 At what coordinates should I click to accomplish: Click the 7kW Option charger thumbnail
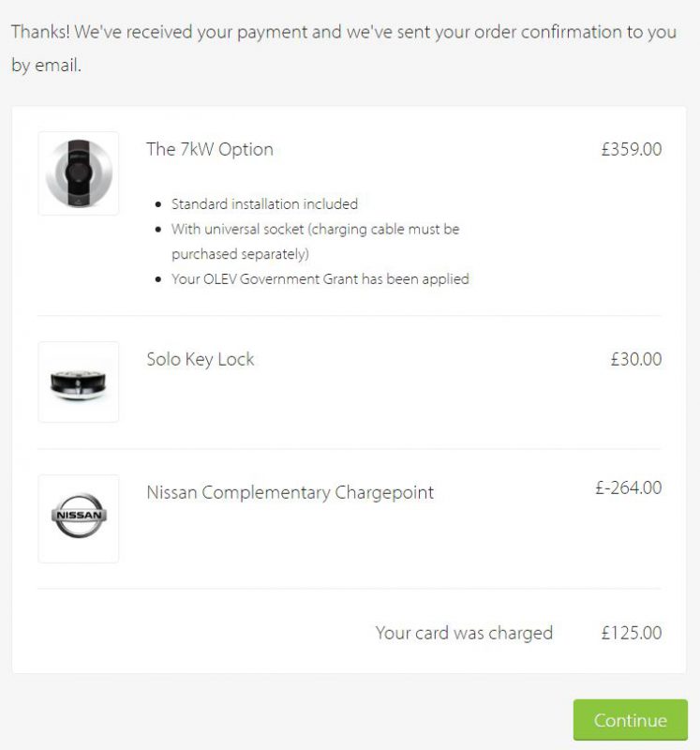[x=79, y=172]
